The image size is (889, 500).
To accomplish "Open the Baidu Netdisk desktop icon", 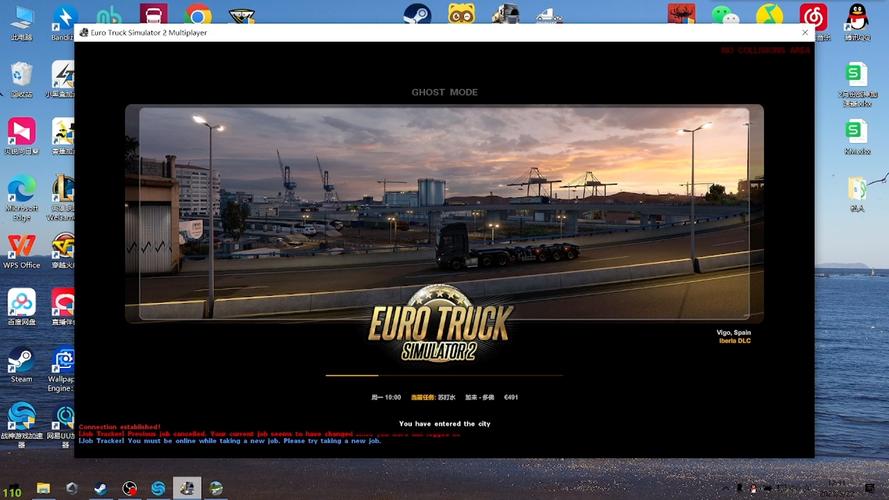I will (22, 306).
